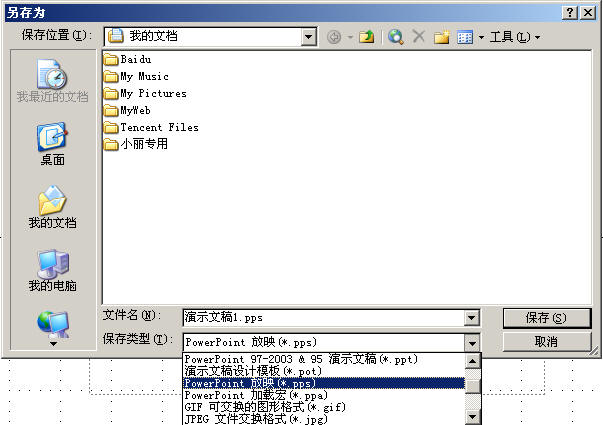This screenshot has height=425, width=603.
Task: Click the 我的文档 icon in location box
Action: point(116,36)
